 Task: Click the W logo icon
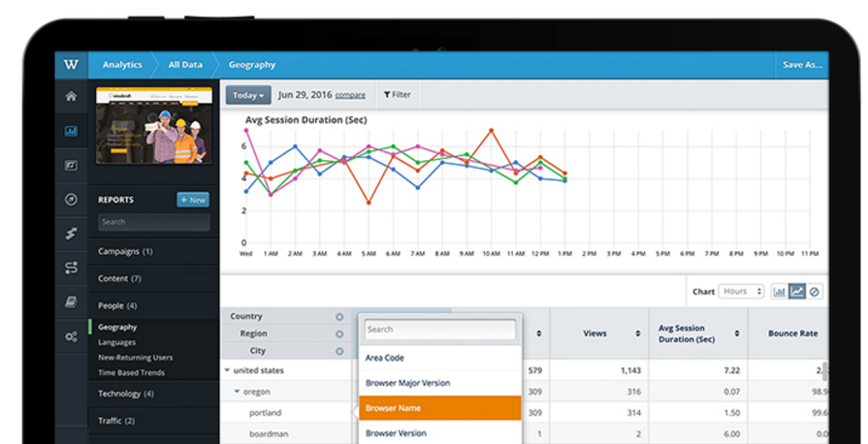pos(71,65)
